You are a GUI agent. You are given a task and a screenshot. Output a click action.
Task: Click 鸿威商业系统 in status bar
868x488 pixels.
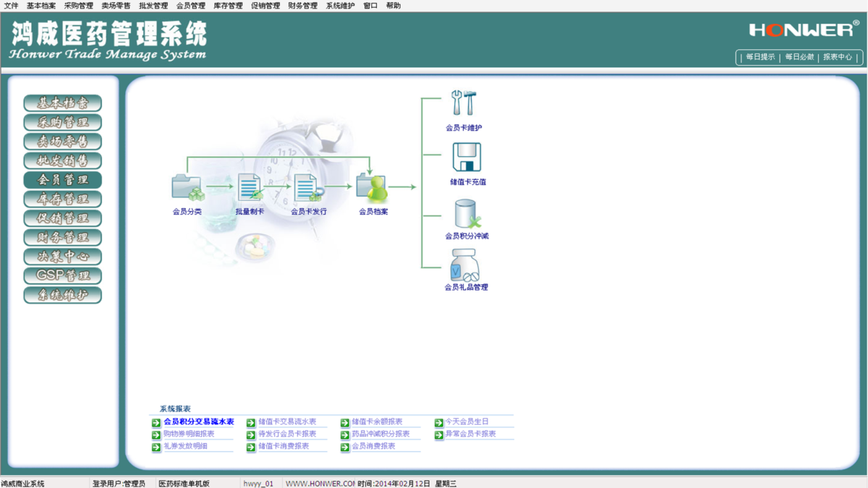(x=22, y=484)
